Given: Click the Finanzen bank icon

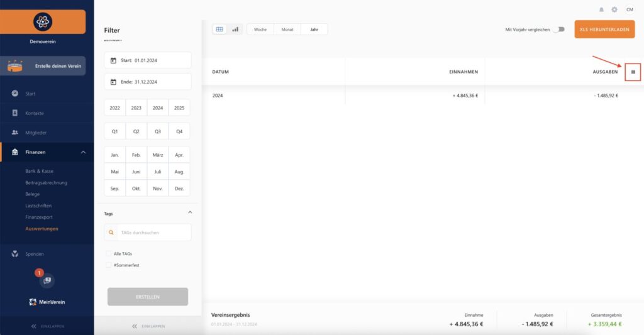Looking at the screenshot, I should (15, 152).
